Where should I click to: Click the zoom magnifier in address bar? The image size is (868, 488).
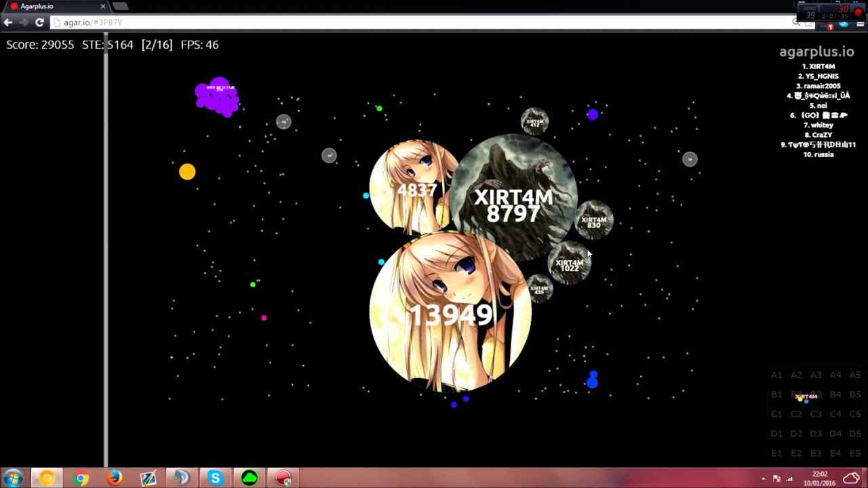pos(796,22)
